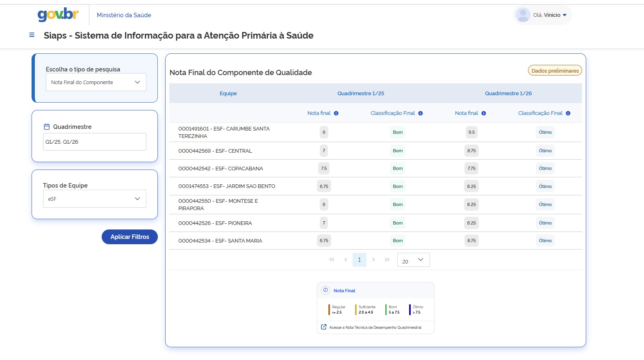Click the Ótimo badge in CENTRAL row
This screenshot has height=360, width=644.
(545, 151)
